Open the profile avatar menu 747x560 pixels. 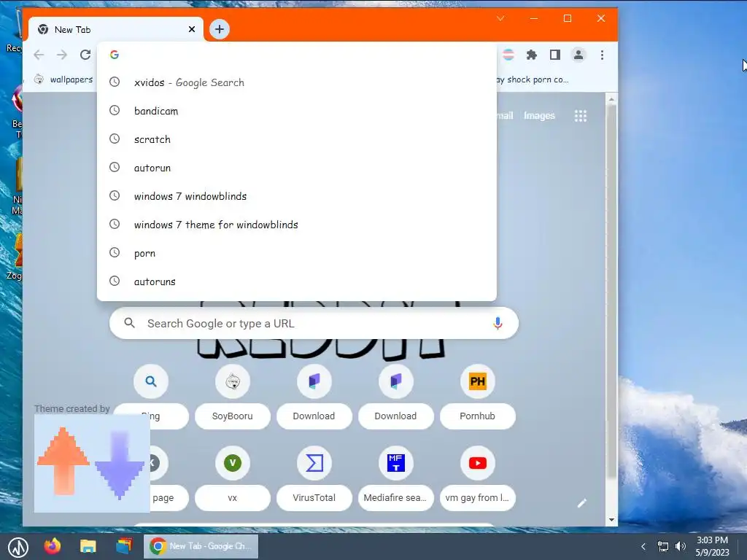578,55
